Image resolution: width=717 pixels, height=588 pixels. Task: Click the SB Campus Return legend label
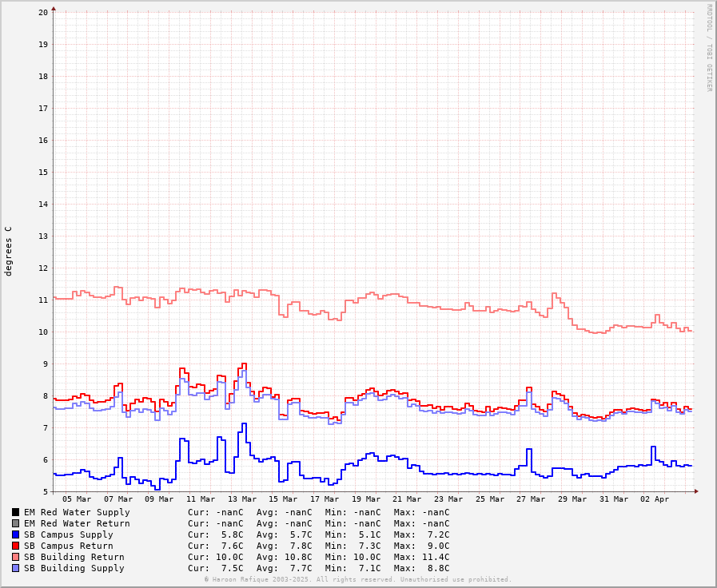pyautogui.click(x=68, y=546)
